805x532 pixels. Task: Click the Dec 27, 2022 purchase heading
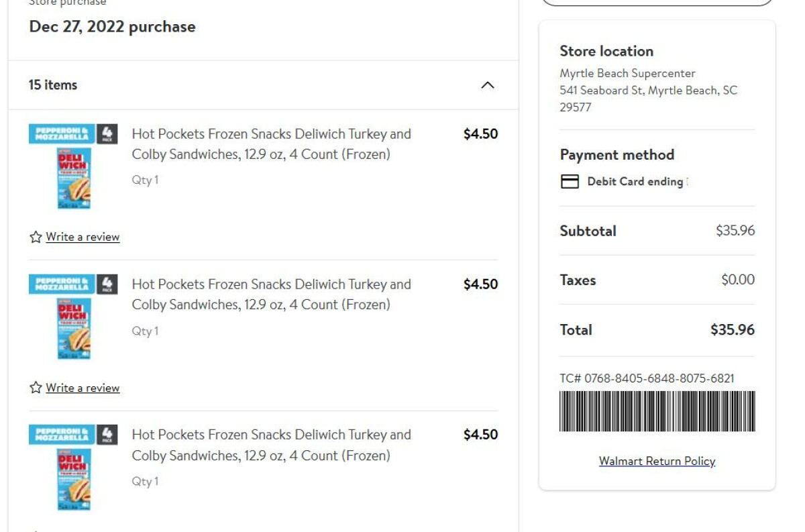pyautogui.click(x=113, y=27)
